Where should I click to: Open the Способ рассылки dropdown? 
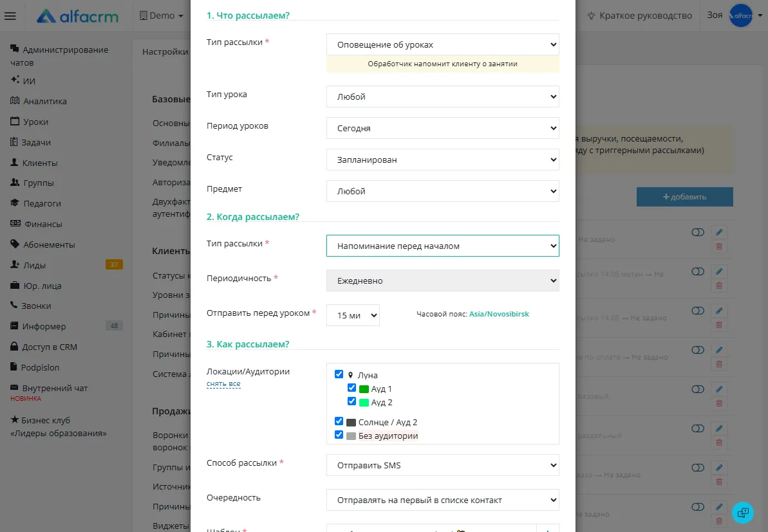443,466
